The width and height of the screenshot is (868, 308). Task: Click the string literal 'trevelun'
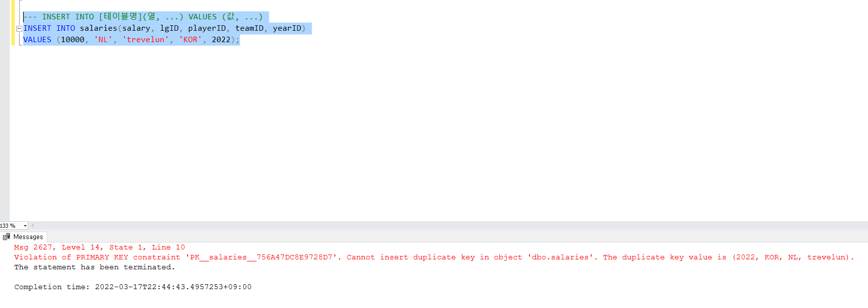click(x=145, y=40)
